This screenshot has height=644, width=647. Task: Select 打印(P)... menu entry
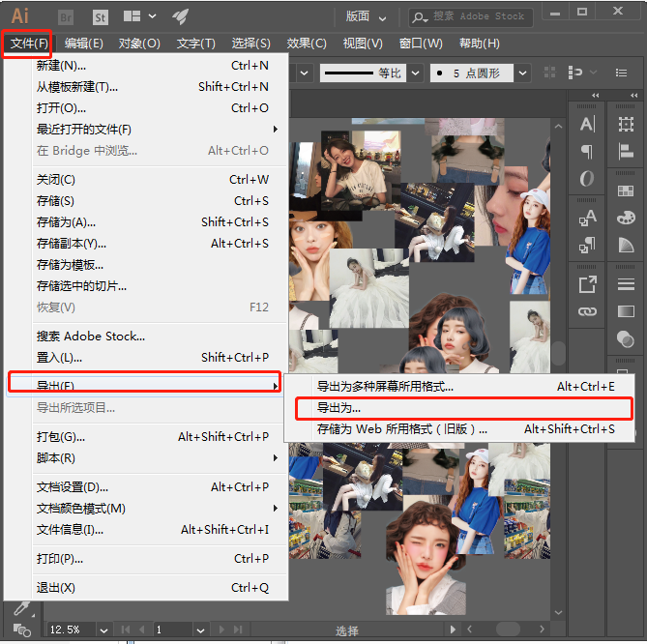tap(145, 559)
